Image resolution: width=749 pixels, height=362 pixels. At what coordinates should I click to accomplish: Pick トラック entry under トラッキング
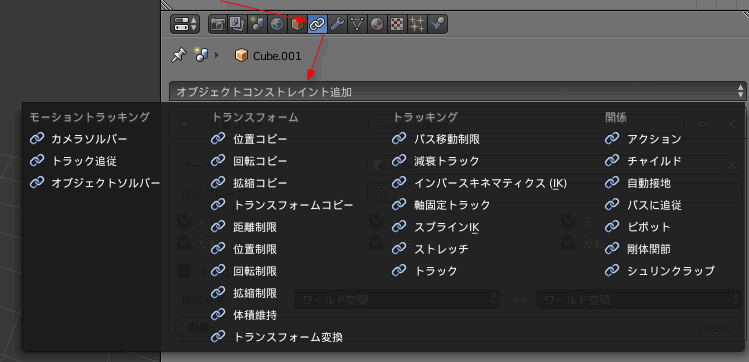pyautogui.click(x=425, y=271)
